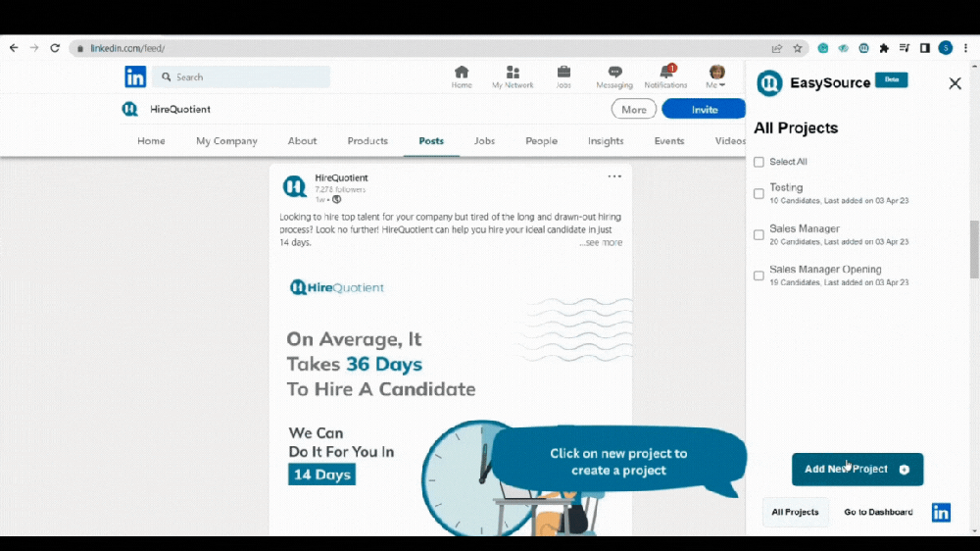Click the All Projects bottom tab
Image resolution: width=980 pixels, height=551 pixels.
tap(795, 512)
